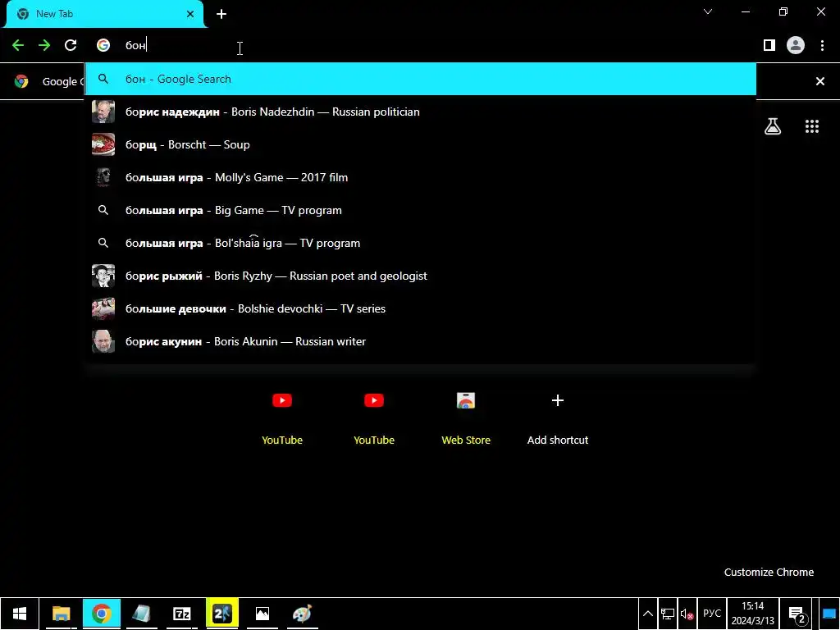Pick the Bol'shaia igra suggestion
840x630 pixels.
[421, 243]
